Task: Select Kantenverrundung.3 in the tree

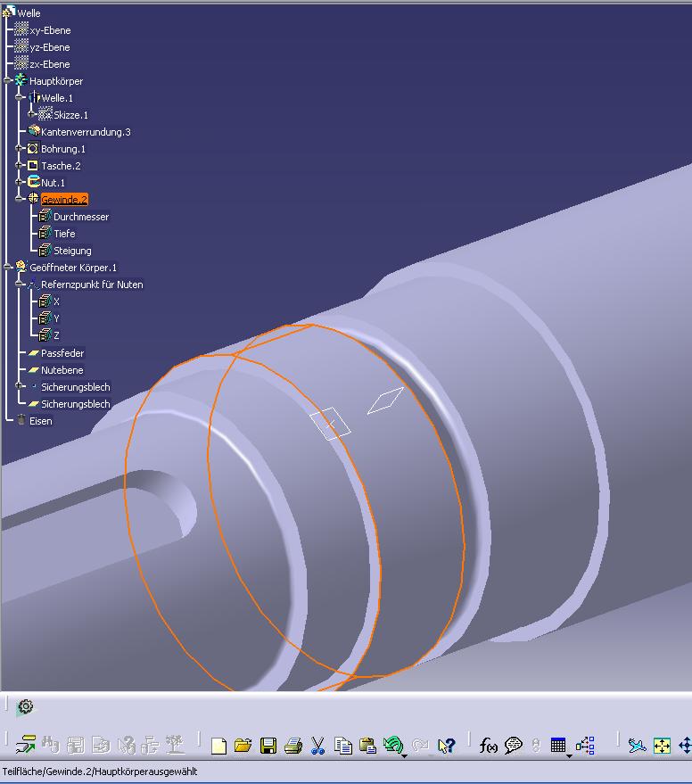Action: tap(86, 132)
